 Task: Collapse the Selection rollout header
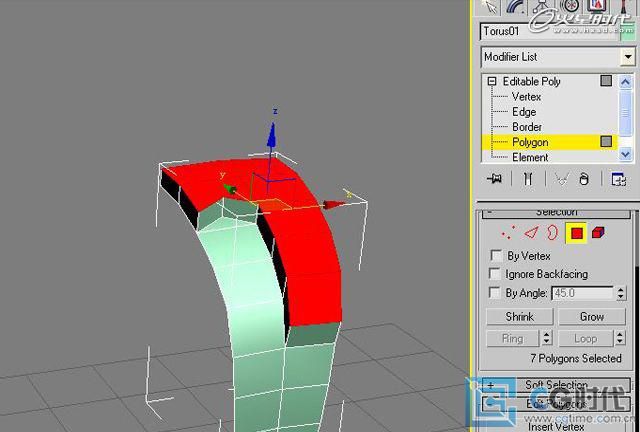pos(556,212)
